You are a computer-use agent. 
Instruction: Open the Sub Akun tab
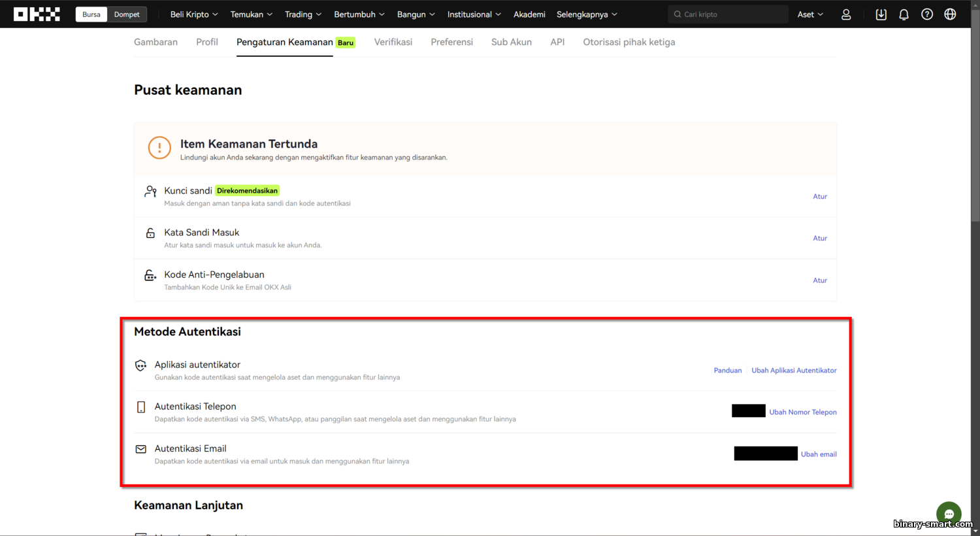point(512,42)
